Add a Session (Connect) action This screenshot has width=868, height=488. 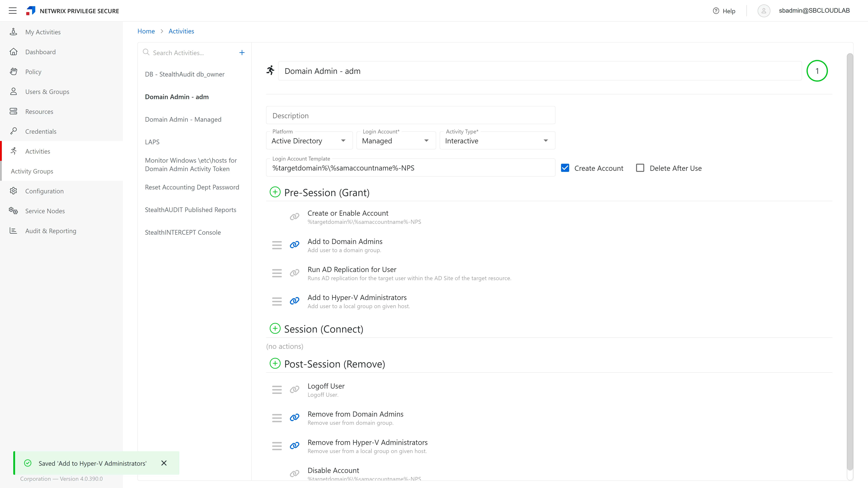tap(275, 329)
